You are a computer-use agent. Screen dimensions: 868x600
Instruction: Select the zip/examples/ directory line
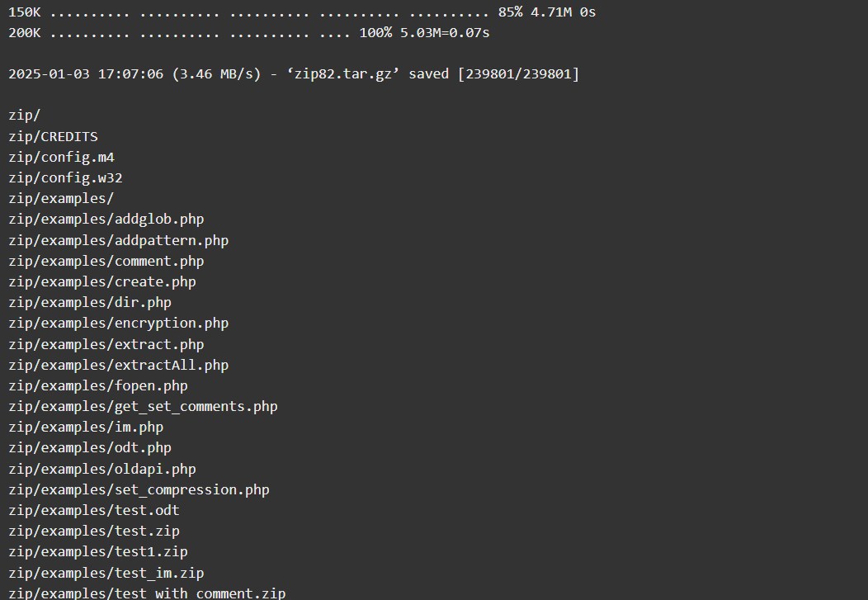click(x=61, y=199)
